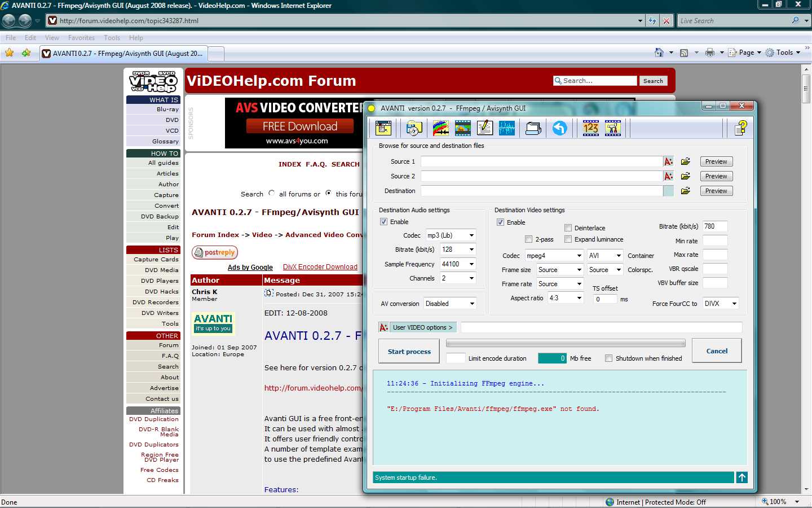Click the RSS feeds icon in IE toolbar

pos(684,53)
